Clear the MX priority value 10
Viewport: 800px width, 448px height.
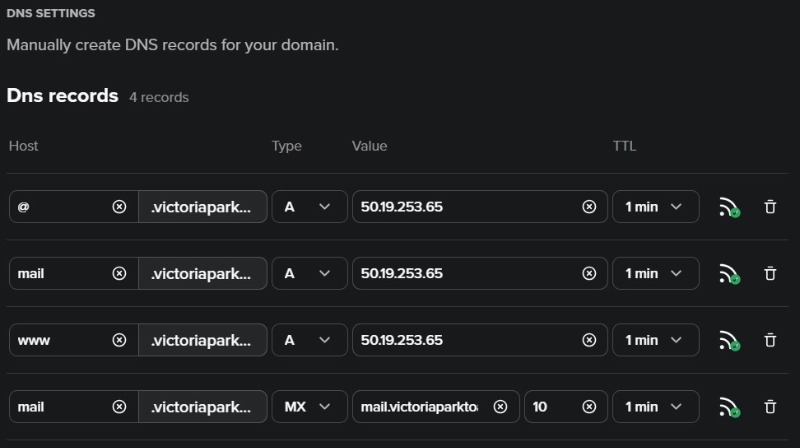pos(589,407)
